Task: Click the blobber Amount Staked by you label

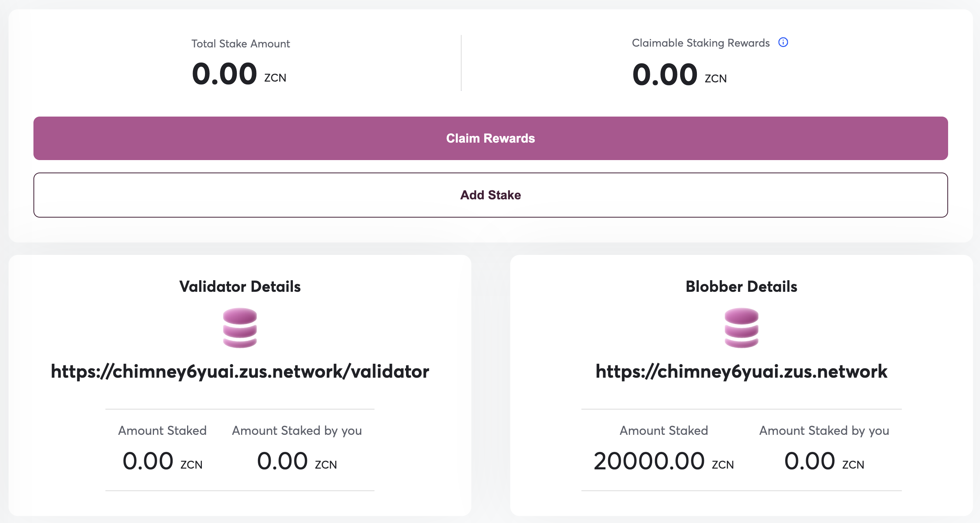Action: (x=824, y=431)
